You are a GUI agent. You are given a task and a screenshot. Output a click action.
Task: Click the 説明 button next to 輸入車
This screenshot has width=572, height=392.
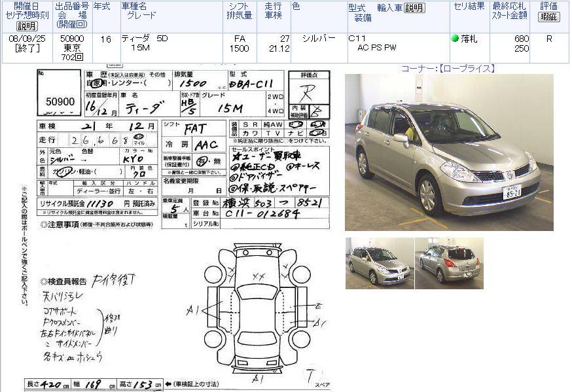coord(414,8)
